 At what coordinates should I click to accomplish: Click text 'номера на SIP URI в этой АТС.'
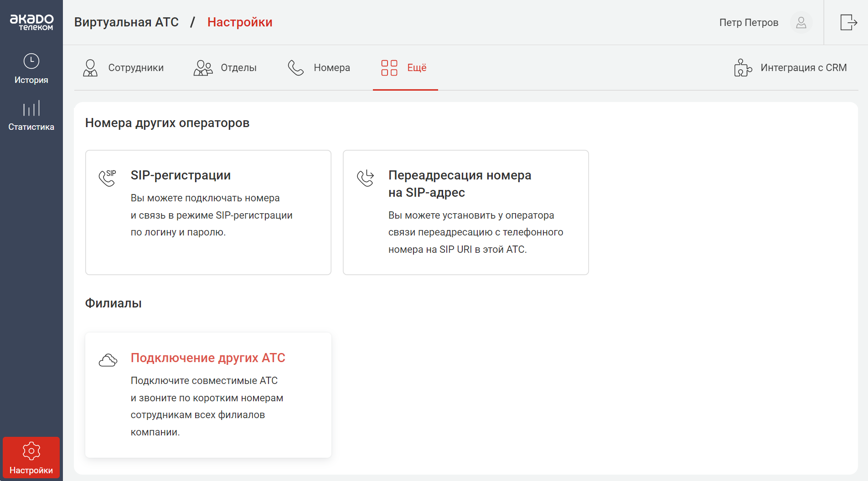click(x=457, y=250)
